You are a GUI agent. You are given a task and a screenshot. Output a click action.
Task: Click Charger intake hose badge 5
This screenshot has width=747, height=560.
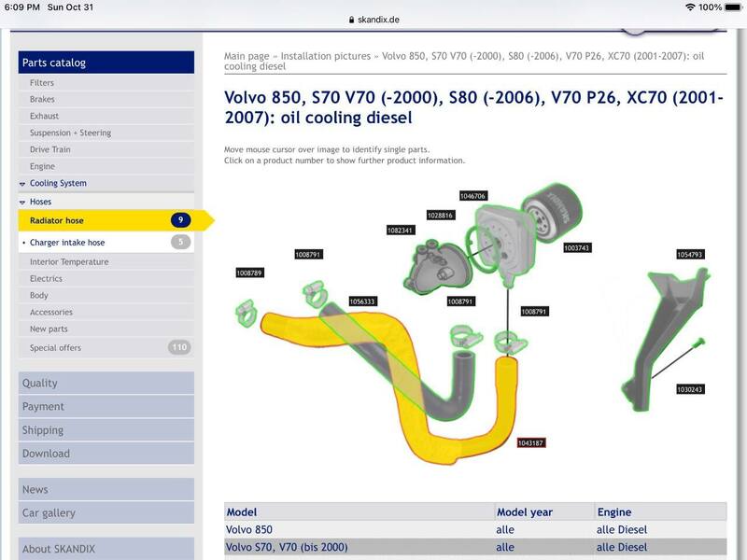point(180,242)
